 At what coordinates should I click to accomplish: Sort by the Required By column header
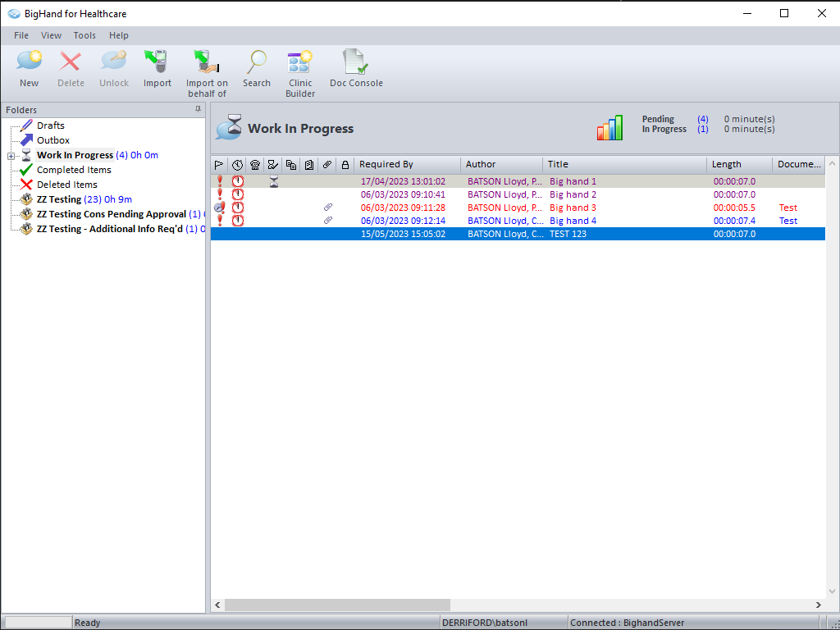pyautogui.click(x=407, y=164)
